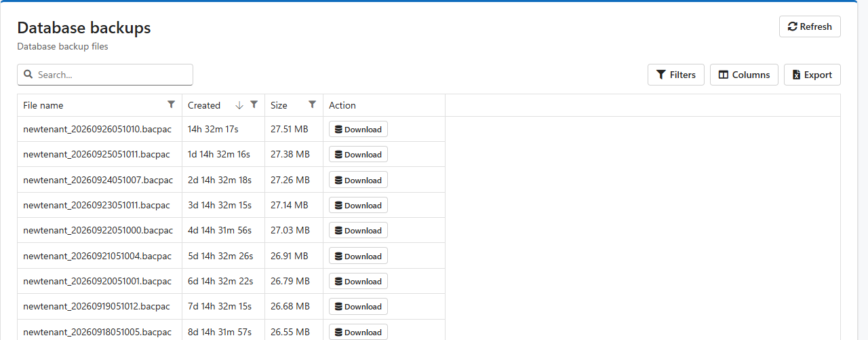
Task: Click the magnifier icon in search box
Action: (28, 75)
